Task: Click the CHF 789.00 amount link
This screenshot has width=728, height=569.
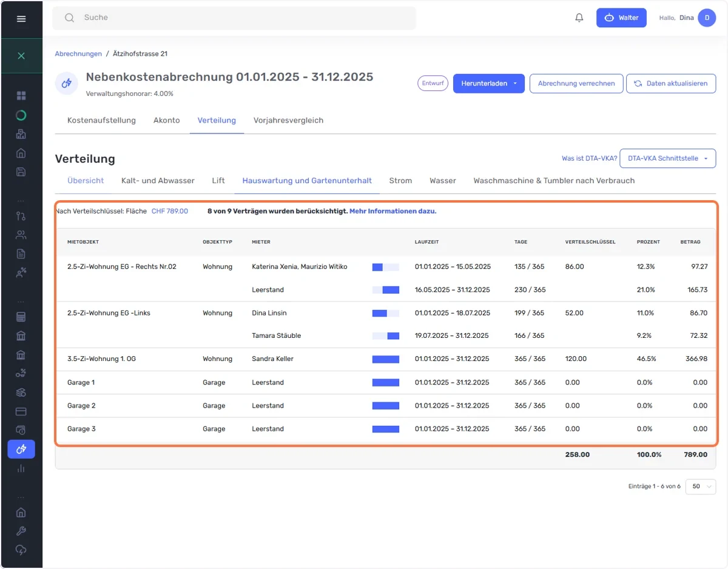Action: pos(170,211)
